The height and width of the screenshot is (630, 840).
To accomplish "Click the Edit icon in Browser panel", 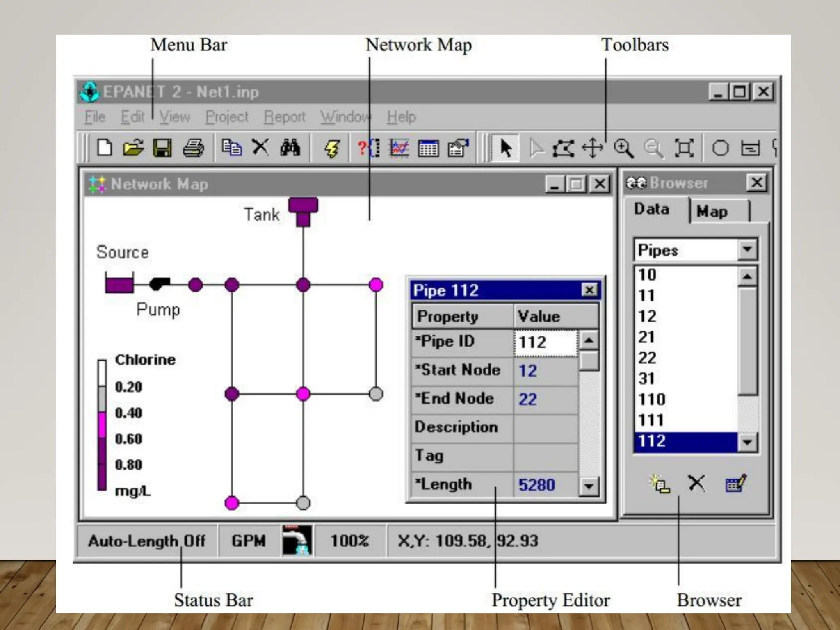I will [x=735, y=484].
